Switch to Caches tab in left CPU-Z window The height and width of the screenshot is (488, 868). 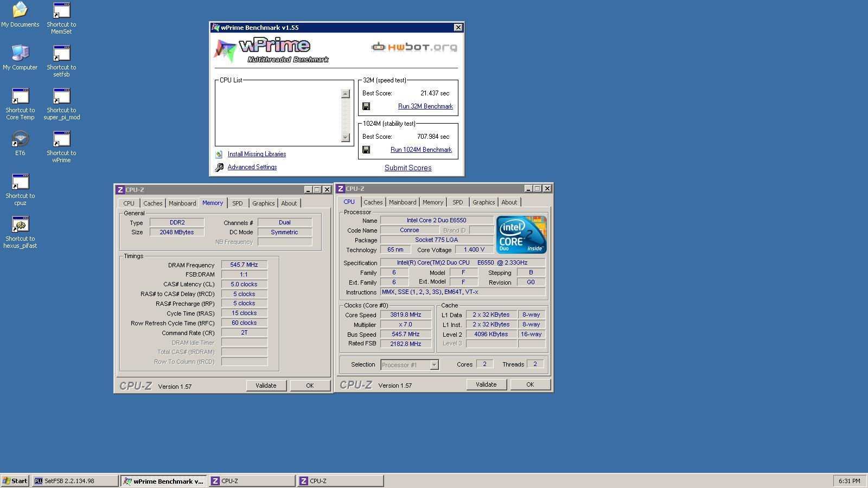(152, 203)
